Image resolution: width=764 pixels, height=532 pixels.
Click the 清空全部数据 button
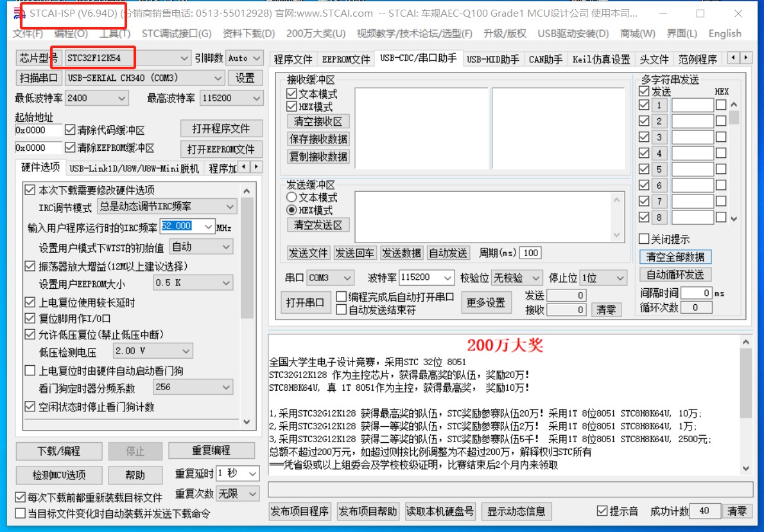(x=675, y=257)
